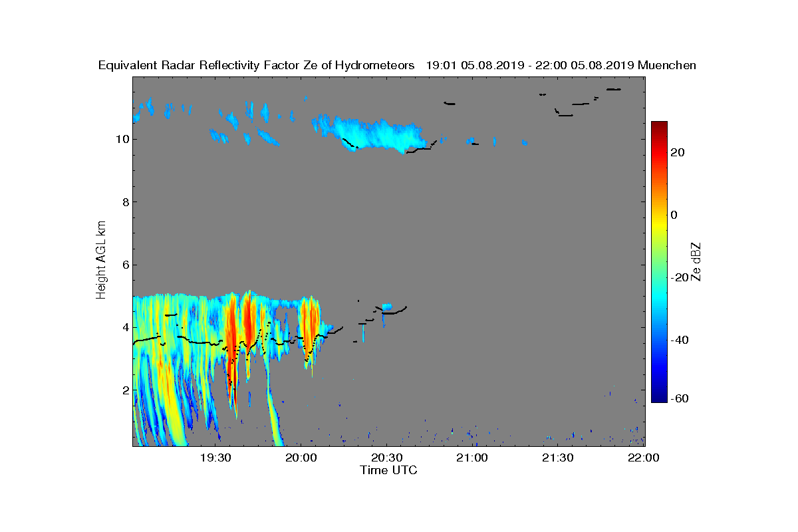Click the colorbar value -20

678,278
